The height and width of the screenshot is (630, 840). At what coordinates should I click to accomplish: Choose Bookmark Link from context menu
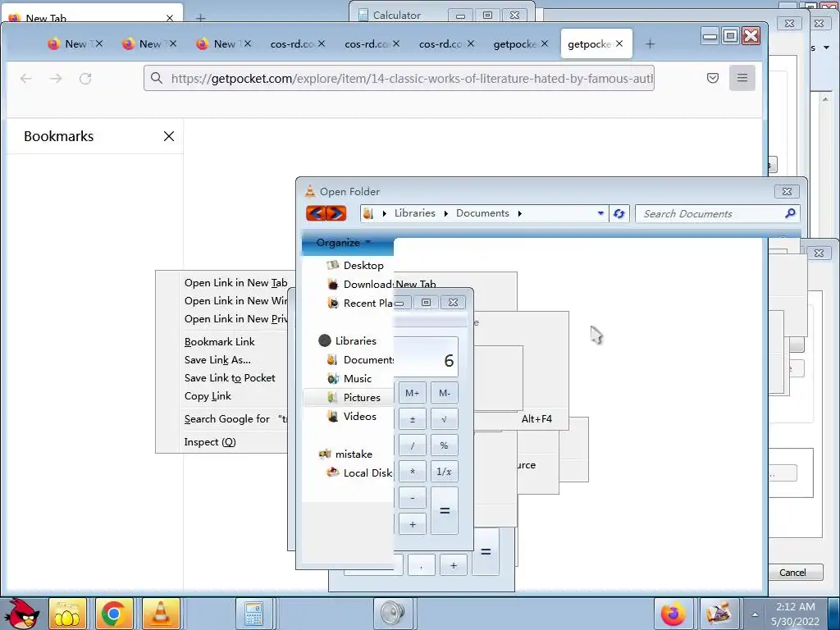click(220, 342)
